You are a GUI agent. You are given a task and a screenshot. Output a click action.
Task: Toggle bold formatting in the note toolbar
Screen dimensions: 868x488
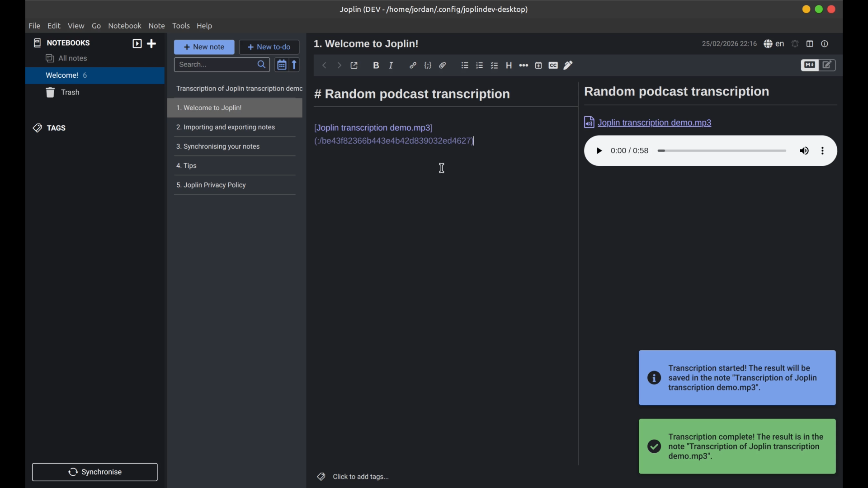(376, 65)
